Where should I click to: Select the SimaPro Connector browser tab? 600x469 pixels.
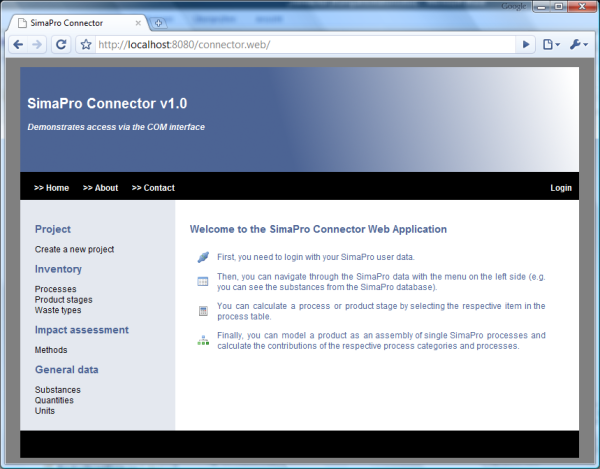(80, 22)
